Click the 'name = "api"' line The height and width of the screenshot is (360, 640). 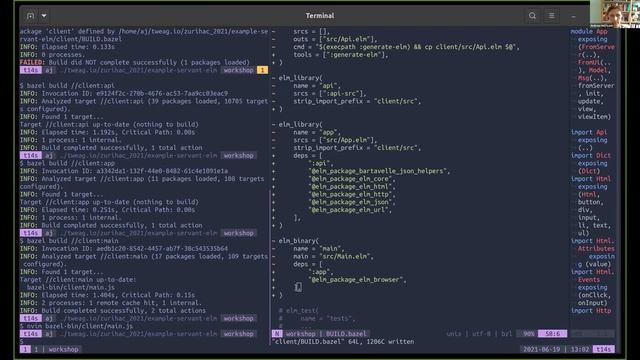(x=317, y=86)
